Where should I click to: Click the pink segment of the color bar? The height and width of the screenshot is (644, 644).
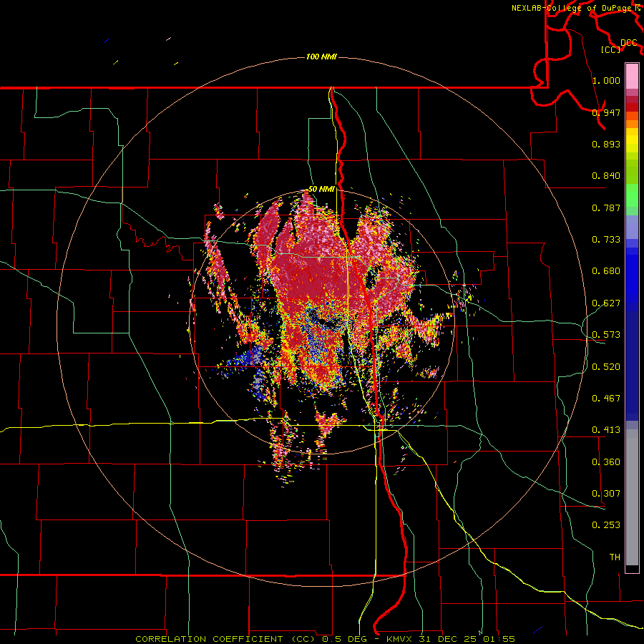[632, 77]
